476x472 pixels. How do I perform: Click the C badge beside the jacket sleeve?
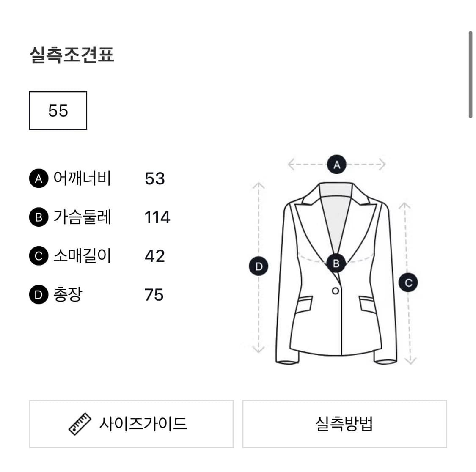point(408,283)
